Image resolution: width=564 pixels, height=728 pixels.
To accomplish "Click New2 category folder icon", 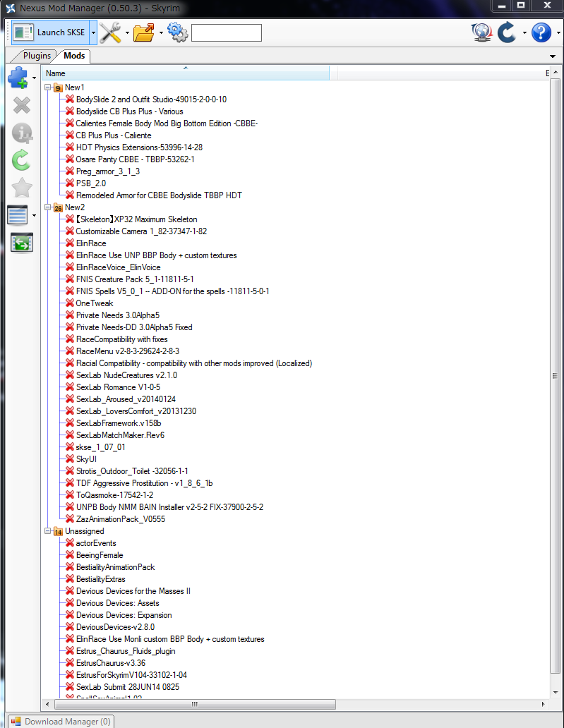I will (58, 207).
